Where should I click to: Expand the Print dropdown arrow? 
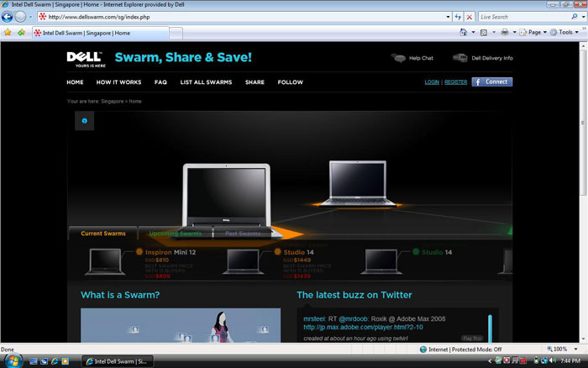coord(514,32)
